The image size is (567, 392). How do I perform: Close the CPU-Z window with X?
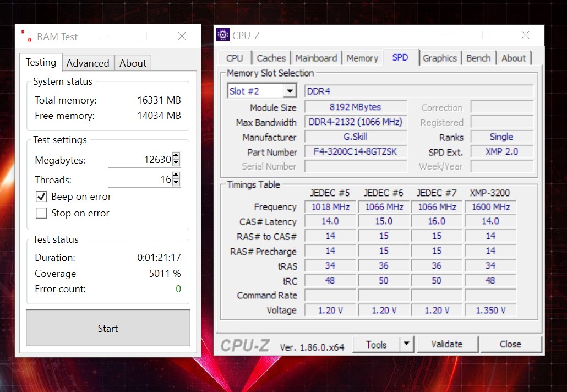click(525, 35)
